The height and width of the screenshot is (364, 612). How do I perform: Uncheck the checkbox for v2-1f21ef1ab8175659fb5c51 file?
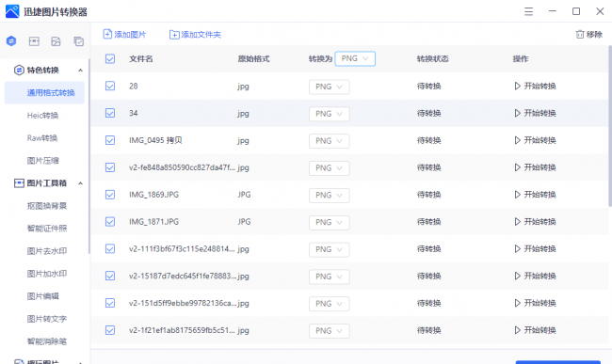click(x=110, y=330)
